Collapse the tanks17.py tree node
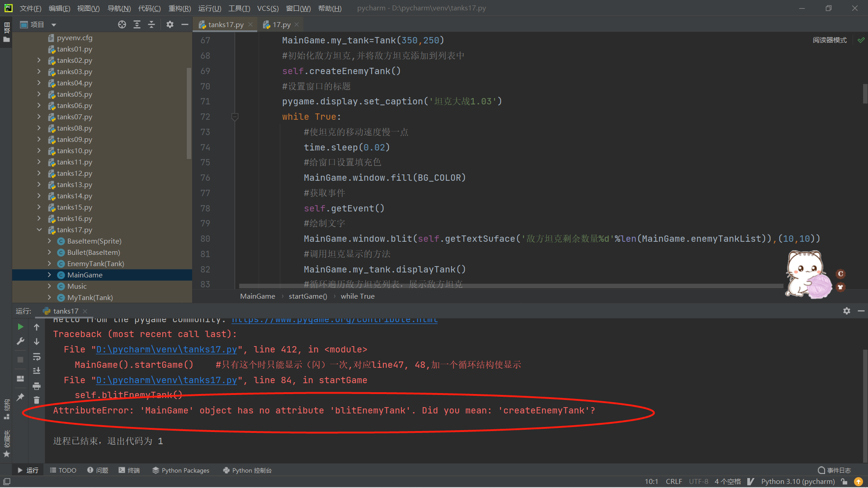 click(39, 230)
